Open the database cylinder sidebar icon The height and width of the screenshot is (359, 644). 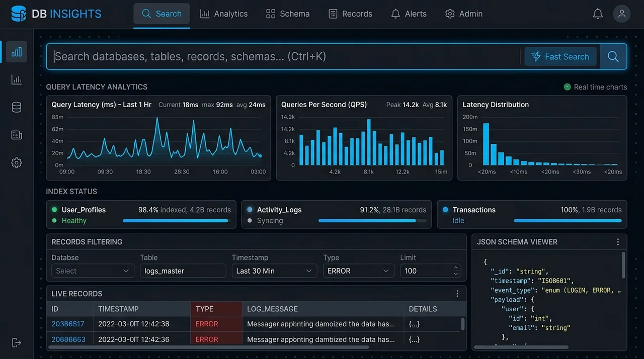[17, 107]
